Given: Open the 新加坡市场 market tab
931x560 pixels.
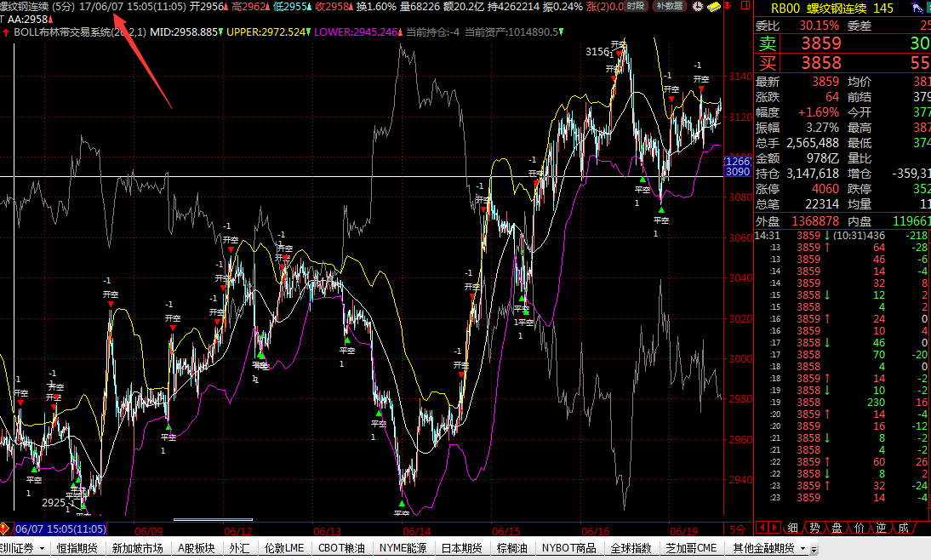Looking at the screenshot, I should (x=137, y=548).
